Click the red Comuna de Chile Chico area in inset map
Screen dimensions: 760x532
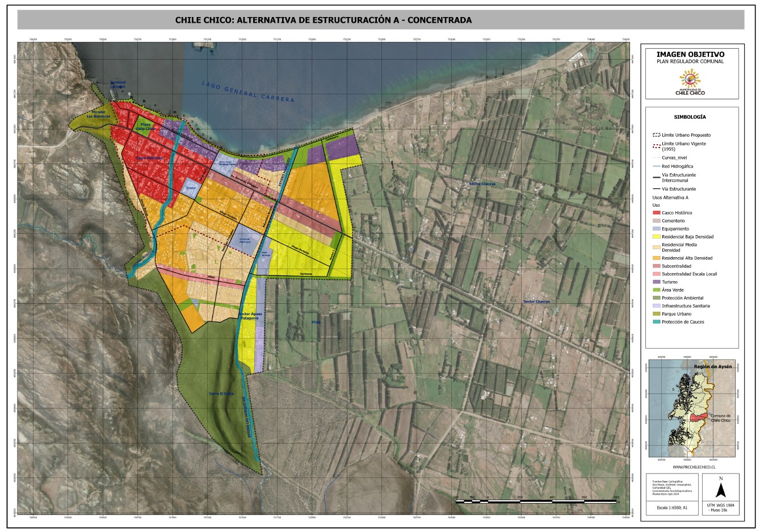click(x=699, y=417)
